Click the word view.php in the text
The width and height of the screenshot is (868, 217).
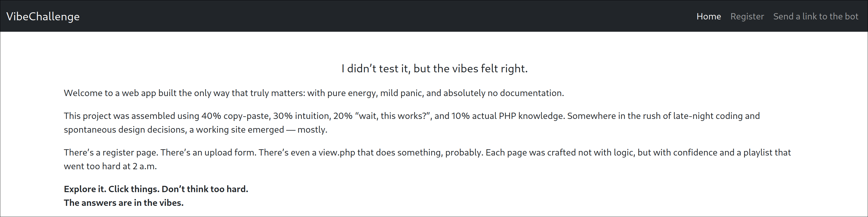click(x=337, y=153)
